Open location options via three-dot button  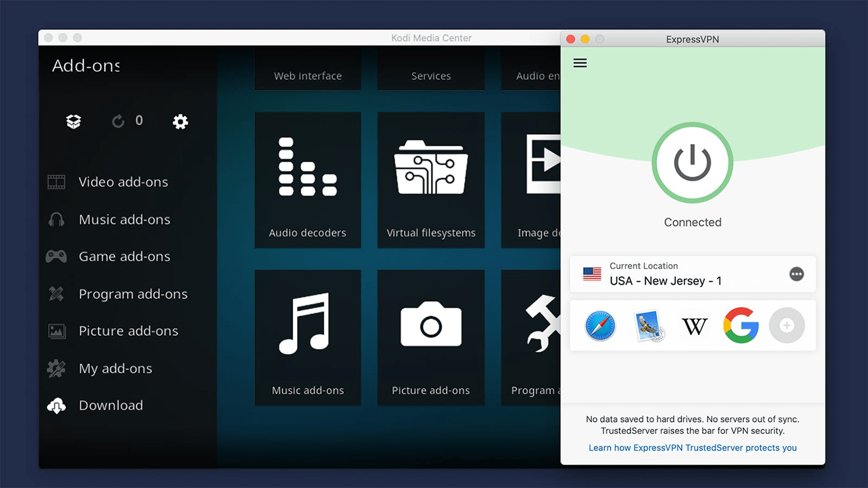[796, 274]
